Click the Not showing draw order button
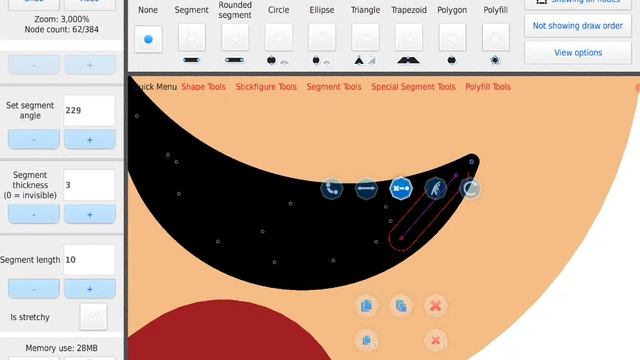Viewport: 640px width, 360px height. [x=578, y=26]
